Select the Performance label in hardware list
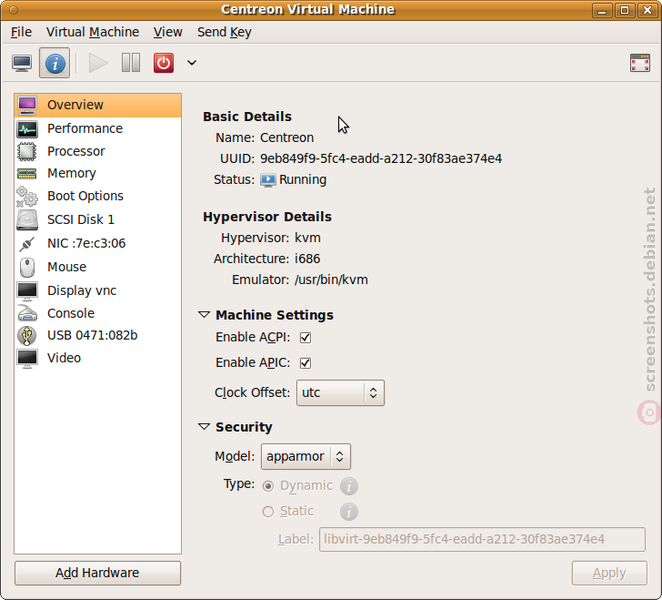This screenshot has width=662, height=600. [x=85, y=129]
